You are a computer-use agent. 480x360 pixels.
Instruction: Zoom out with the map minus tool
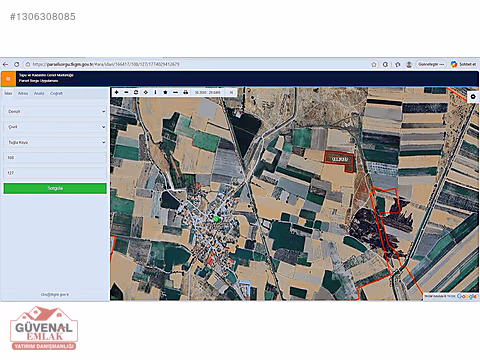(x=126, y=92)
